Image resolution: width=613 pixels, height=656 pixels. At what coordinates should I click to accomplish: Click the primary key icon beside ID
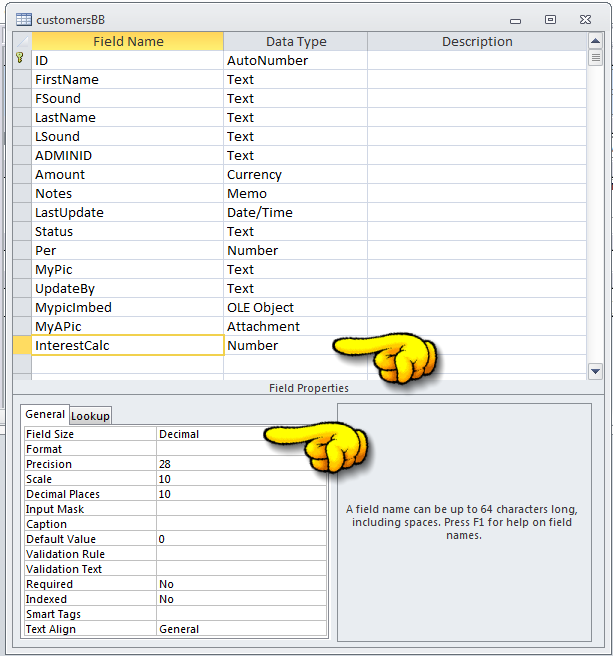[20, 60]
